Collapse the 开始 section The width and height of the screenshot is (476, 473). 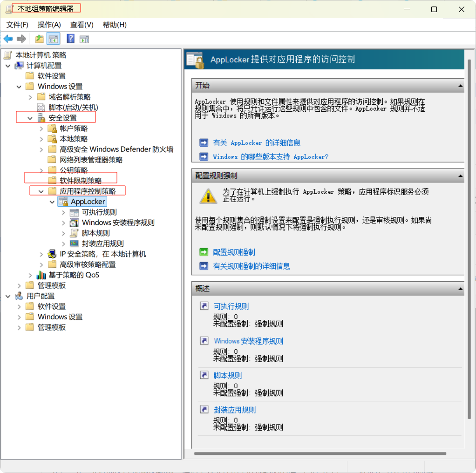[460, 86]
